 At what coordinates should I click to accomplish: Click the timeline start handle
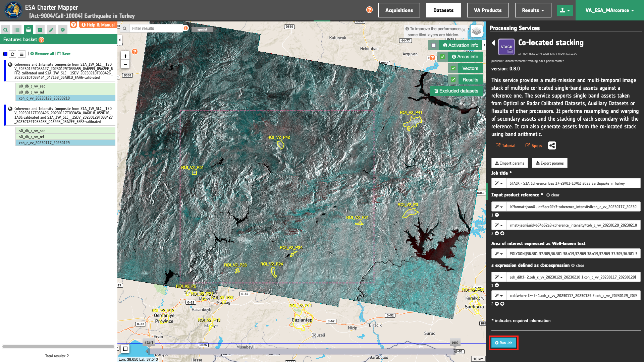tap(149, 343)
